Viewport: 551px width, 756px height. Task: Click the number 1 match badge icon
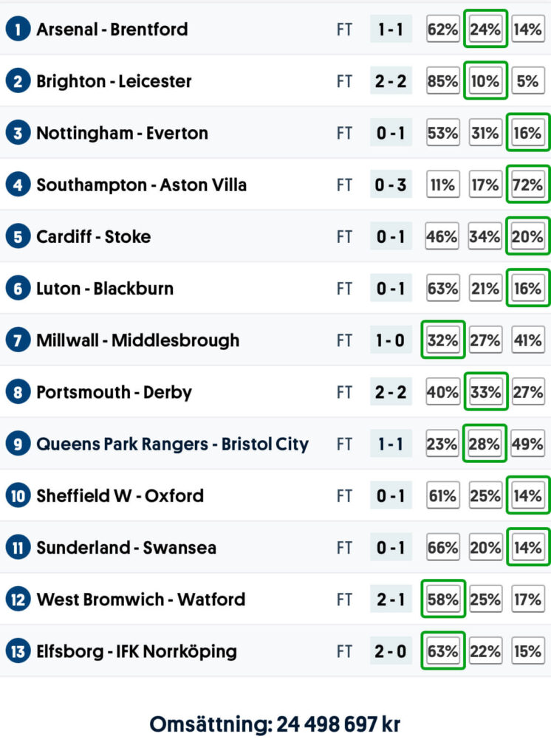click(18, 30)
